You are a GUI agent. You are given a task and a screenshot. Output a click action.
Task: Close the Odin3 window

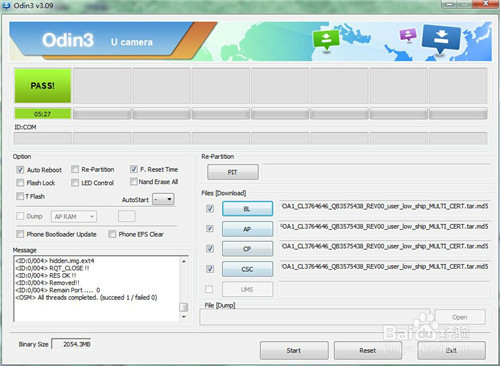[x=486, y=4]
